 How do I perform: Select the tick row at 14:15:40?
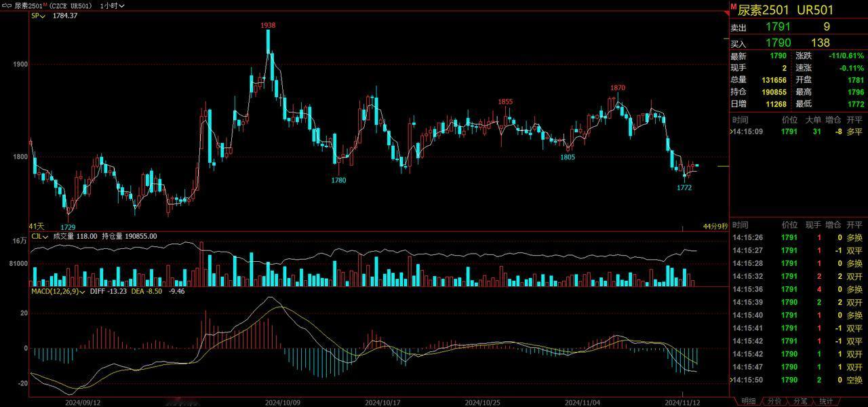tap(798, 315)
